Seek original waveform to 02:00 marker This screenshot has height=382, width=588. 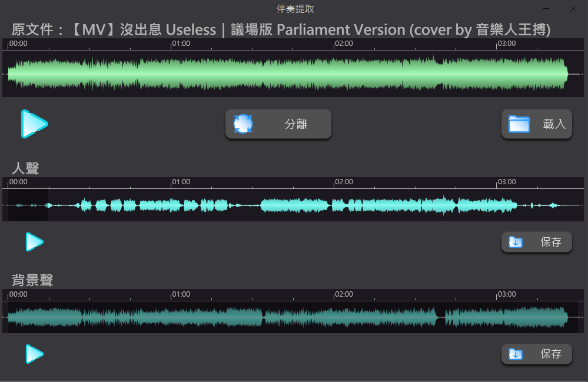point(344,44)
